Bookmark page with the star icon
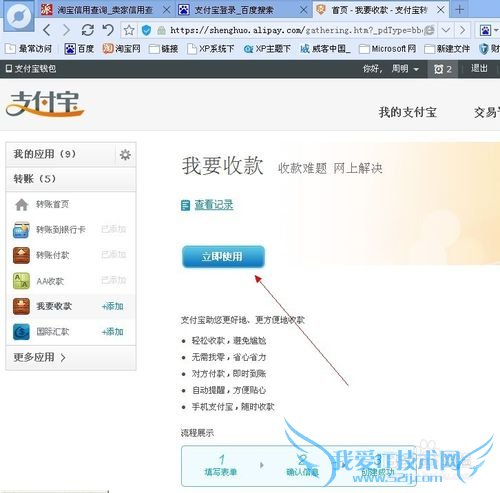The height and width of the screenshot is (493, 500). point(129,31)
